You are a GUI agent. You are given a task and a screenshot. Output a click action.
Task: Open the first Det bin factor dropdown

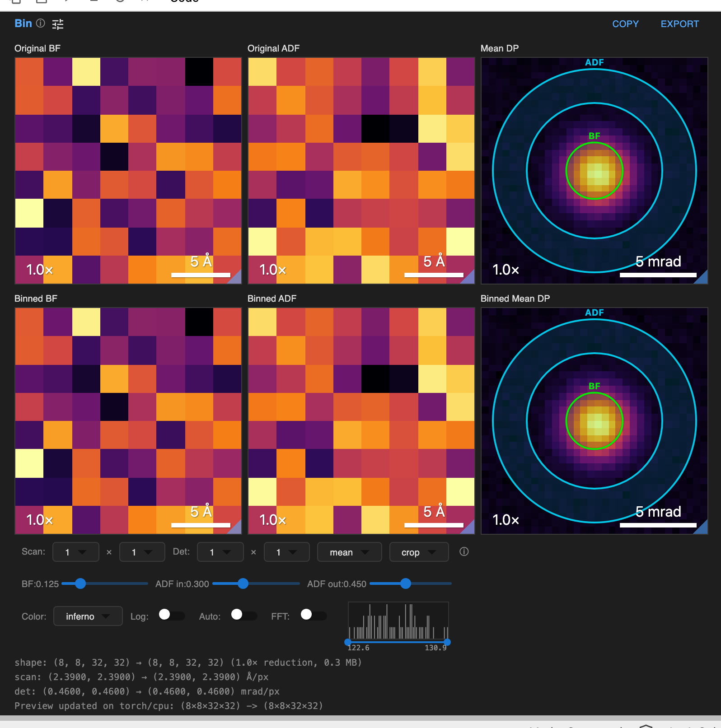(x=220, y=552)
